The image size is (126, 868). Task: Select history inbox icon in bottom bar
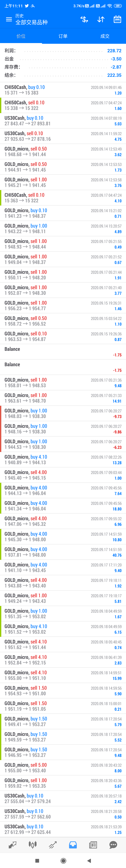coord(73,842)
